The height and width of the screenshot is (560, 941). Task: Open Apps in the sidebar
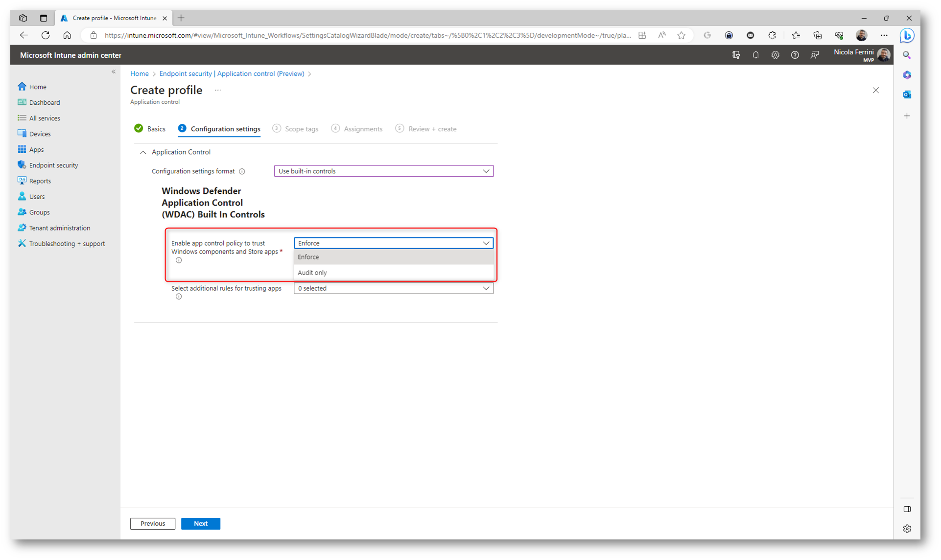(31, 149)
